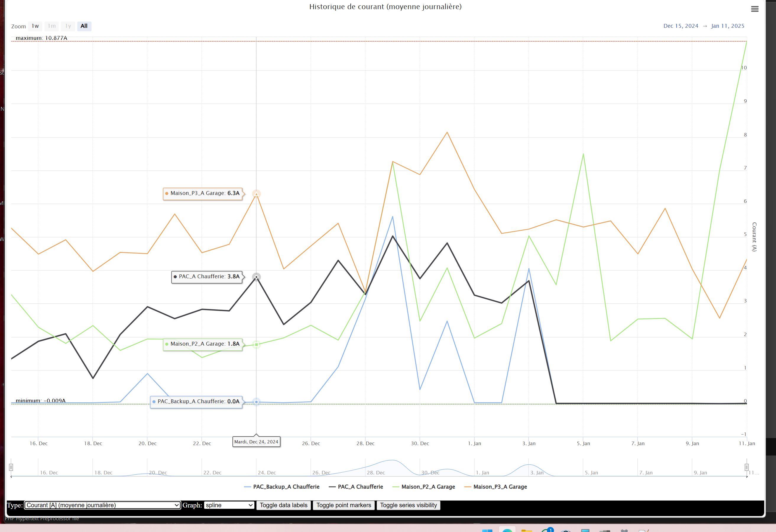Click the highlighted Maison_P3_A marker on Dec 24
This screenshot has height=532, width=776.
click(256, 193)
